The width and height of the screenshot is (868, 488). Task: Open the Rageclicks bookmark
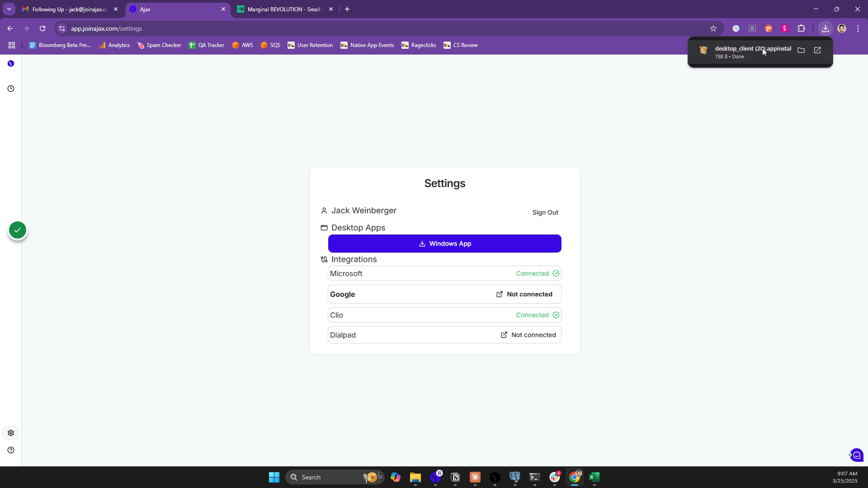tap(419, 45)
